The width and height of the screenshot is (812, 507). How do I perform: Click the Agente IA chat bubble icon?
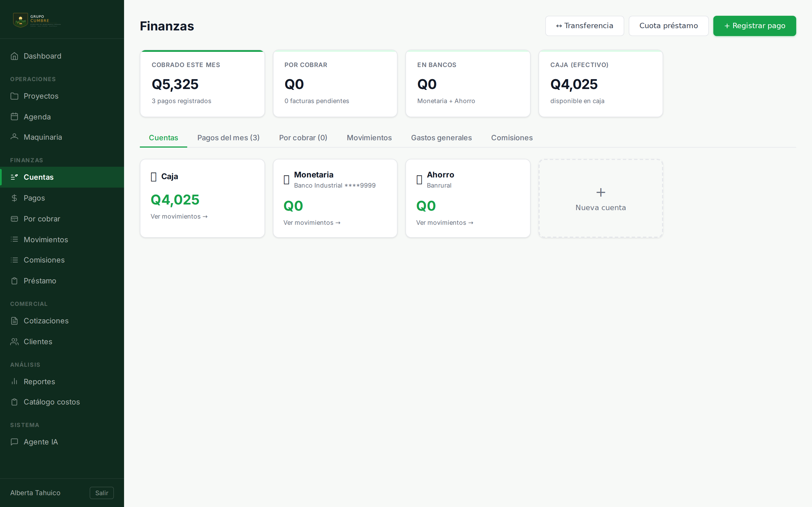click(x=14, y=442)
